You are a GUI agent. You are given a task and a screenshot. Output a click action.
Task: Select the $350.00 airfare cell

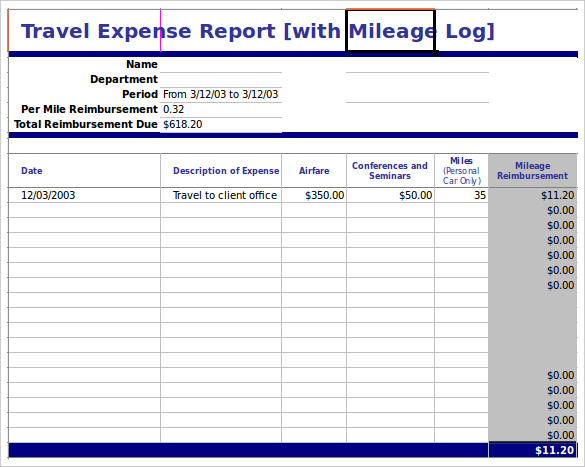(314, 195)
